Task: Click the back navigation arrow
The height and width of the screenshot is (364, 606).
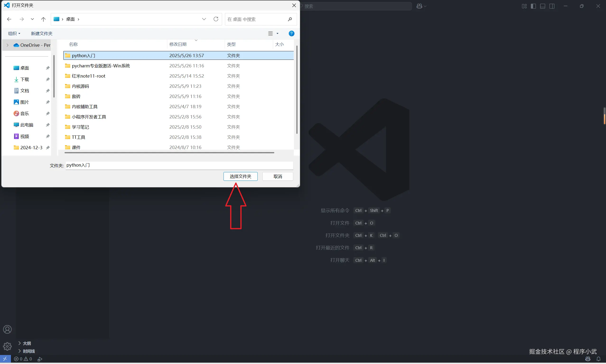Action: [x=9, y=19]
